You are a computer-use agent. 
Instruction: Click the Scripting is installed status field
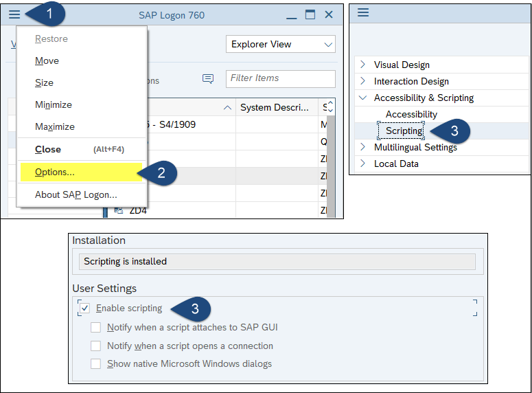277,262
